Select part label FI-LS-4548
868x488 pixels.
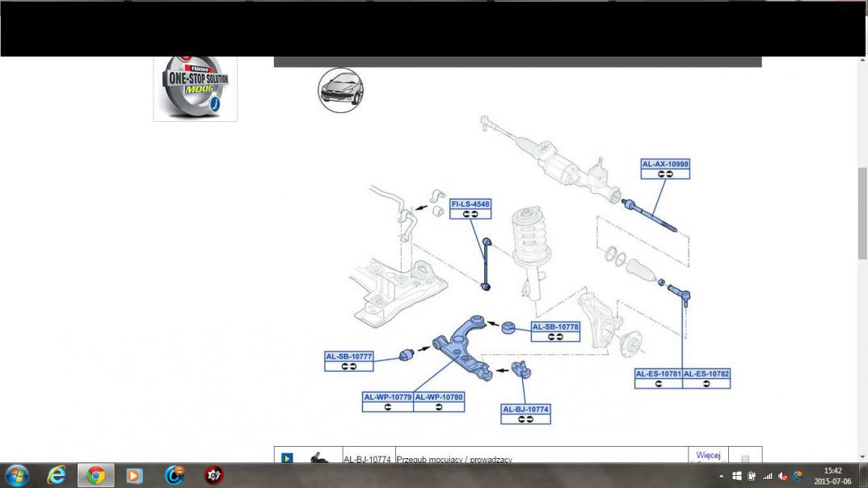470,204
